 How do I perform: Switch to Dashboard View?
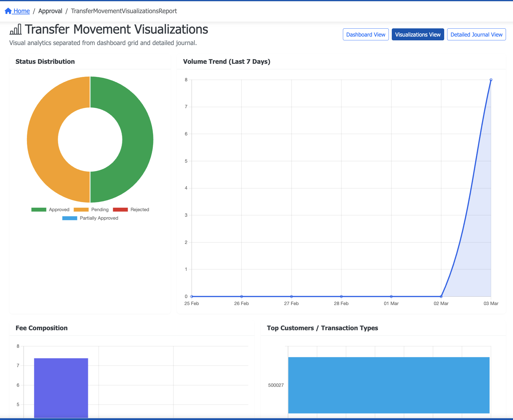365,35
